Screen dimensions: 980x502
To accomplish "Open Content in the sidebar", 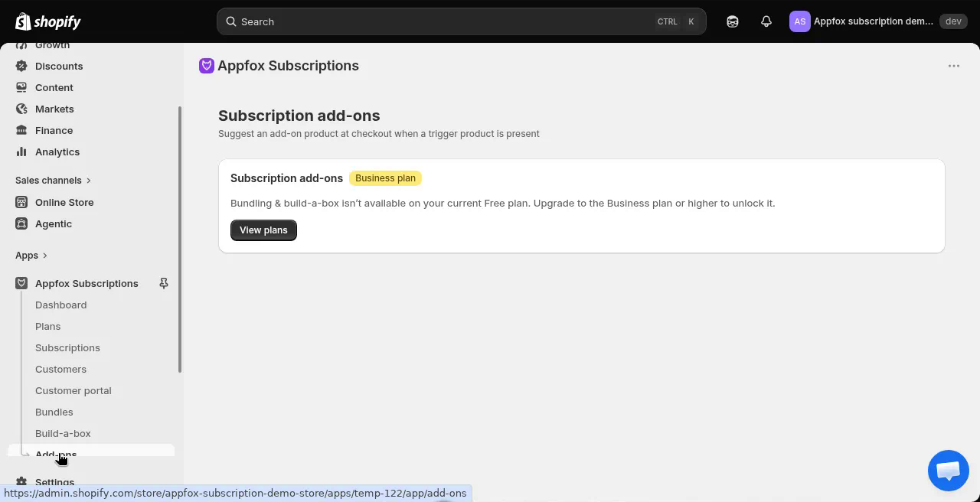I will coord(54,87).
